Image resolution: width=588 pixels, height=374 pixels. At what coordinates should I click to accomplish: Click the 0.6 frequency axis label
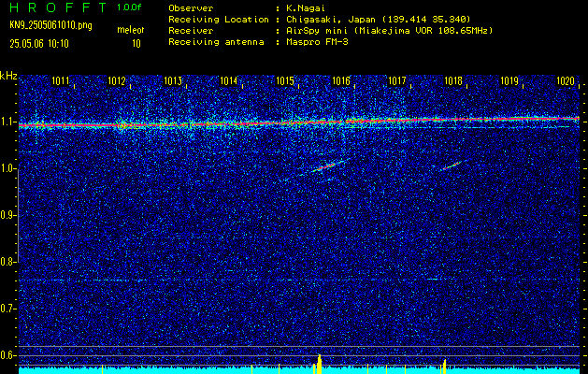[x=7, y=355]
